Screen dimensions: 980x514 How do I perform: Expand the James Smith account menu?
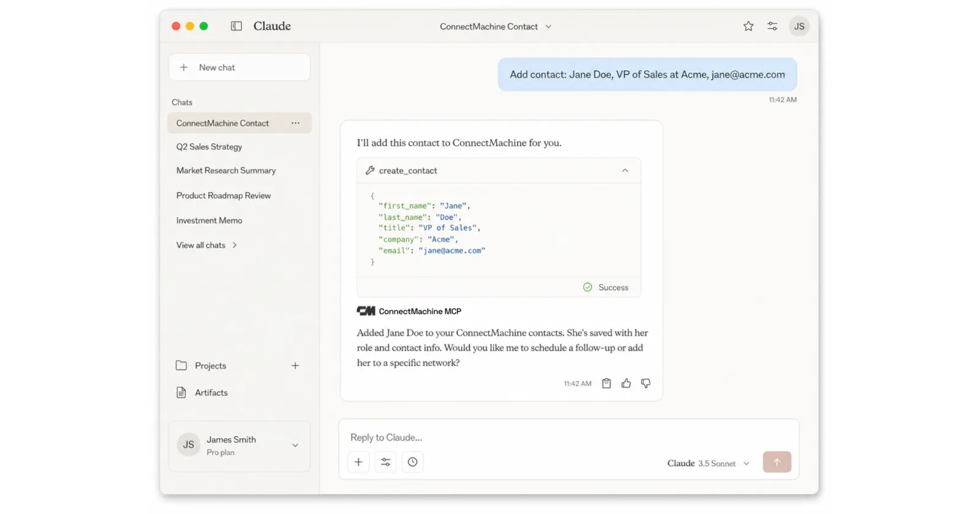click(295, 445)
